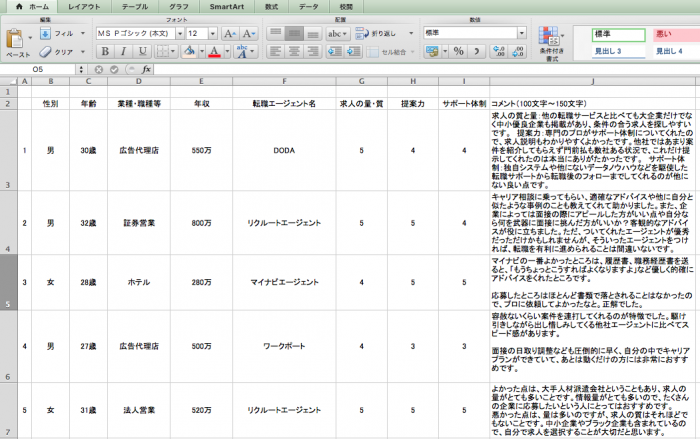The width and height of the screenshot is (700, 439).
Task: Click the formula bar confirm checkmark icon
Action: pyautogui.click(x=114, y=69)
